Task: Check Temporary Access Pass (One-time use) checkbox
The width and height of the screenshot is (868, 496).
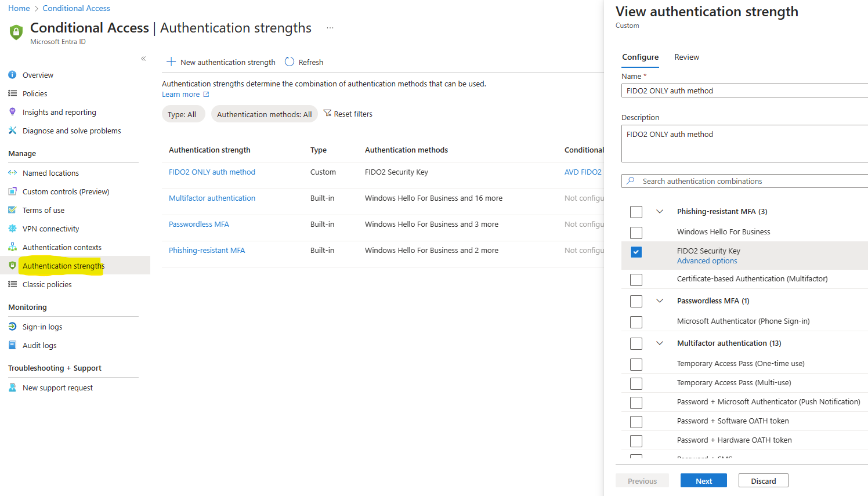Action: [636, 364]
